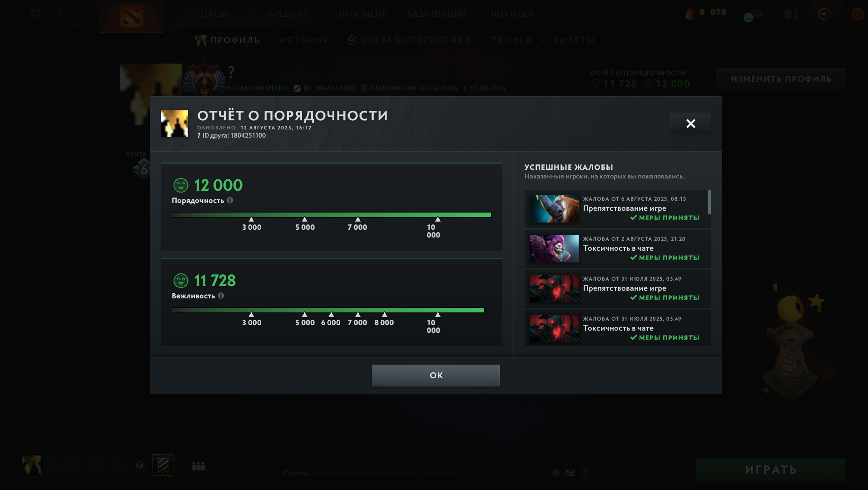Click the Dota 2 logo home icon
Viewport: 868px width, 490px height.
click(132, 16)
